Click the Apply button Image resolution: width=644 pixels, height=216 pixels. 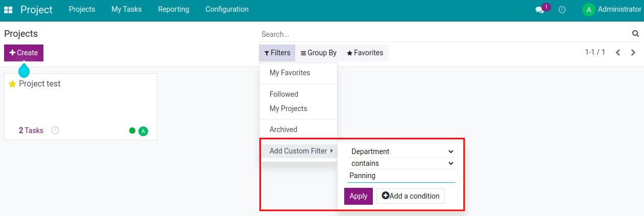(x=359, y=196)
